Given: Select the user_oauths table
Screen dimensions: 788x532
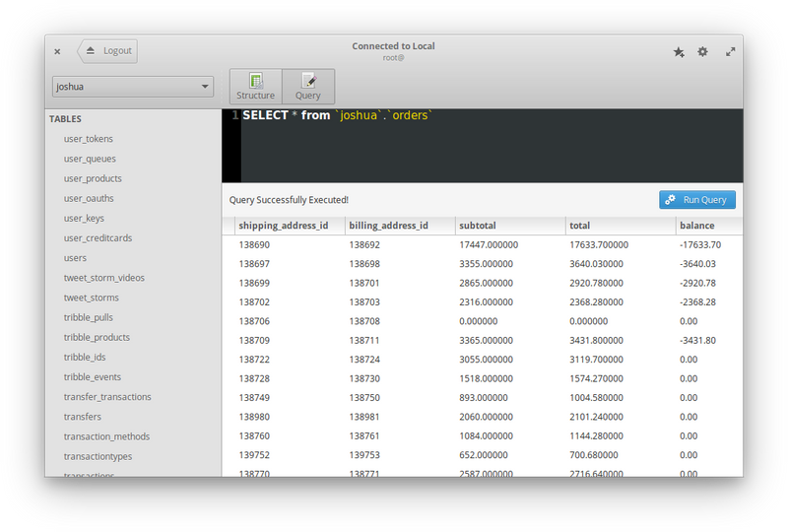Looking at the screenshot, I should tap(89, 199).
